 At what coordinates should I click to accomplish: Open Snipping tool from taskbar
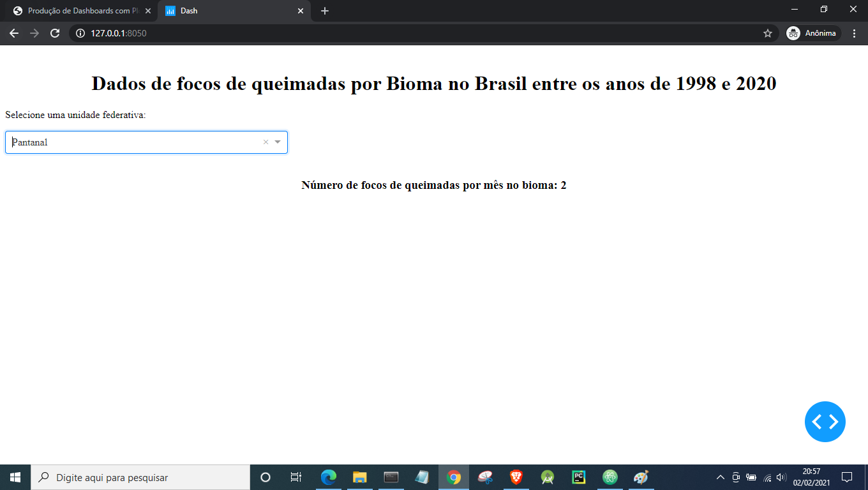click(x=485, y=477)
